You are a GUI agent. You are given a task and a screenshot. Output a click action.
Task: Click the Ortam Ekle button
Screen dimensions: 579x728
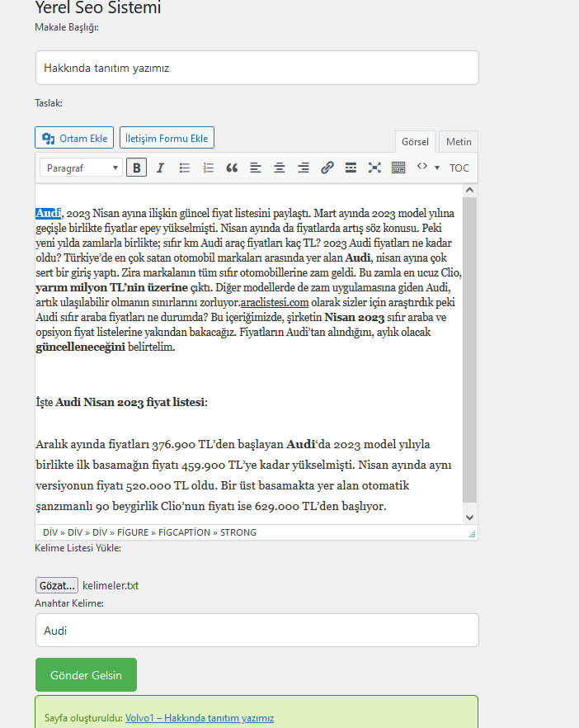point(74,138)
